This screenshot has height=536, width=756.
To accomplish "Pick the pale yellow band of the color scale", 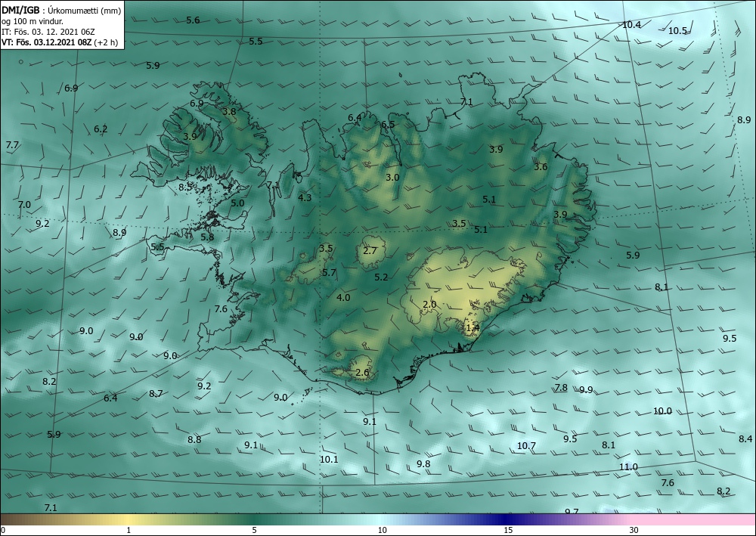I will click(x=129, y=519).
